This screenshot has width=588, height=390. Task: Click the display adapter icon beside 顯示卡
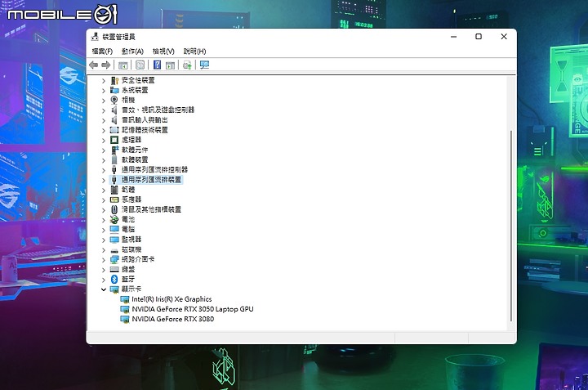tap(114, 289)
